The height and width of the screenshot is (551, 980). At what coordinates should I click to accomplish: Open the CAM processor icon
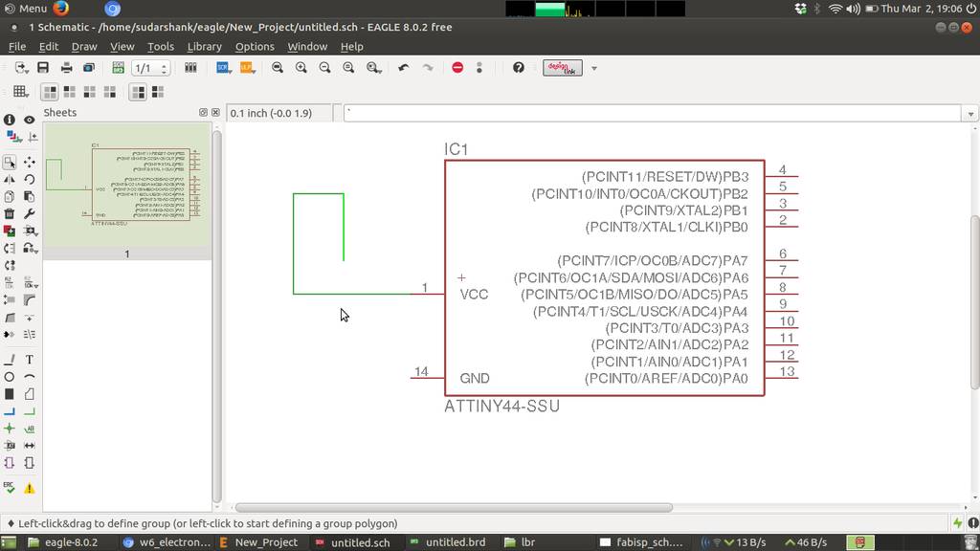coord(89,68)
